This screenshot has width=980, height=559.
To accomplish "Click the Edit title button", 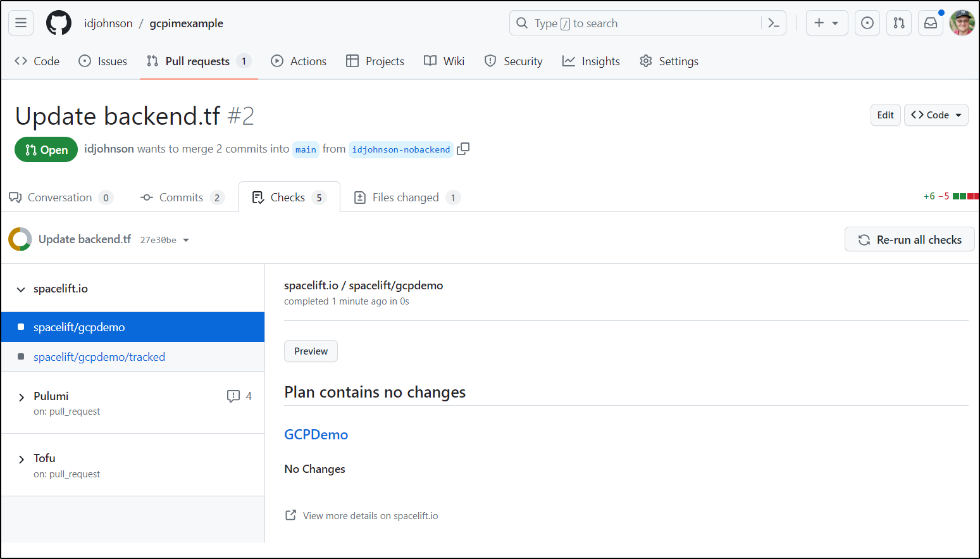I will point(885,115).
